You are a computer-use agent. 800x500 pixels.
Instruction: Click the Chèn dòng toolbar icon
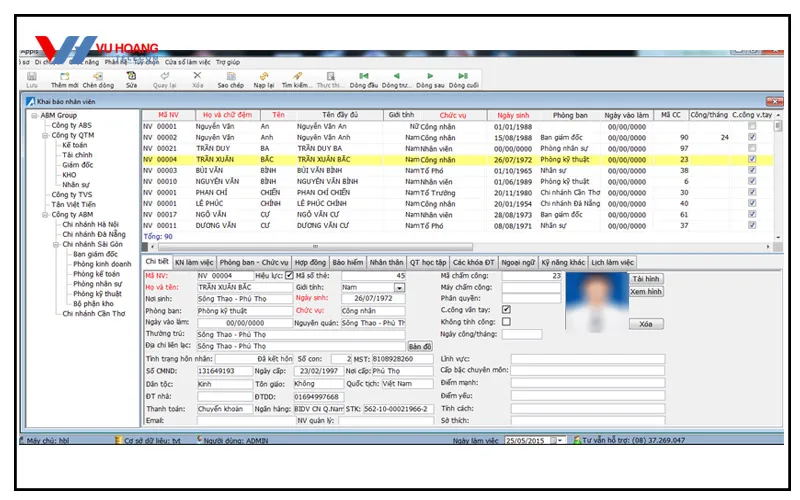point(98,79)
